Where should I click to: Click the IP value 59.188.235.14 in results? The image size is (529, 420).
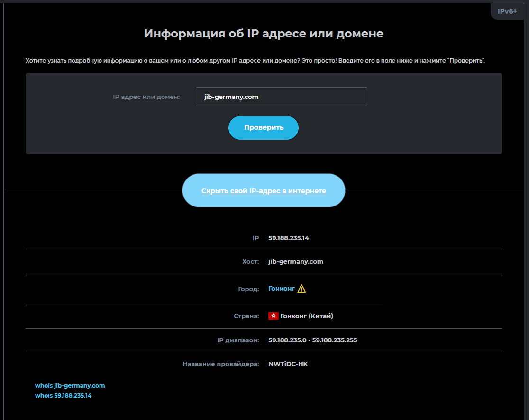[x=288, y=238]
